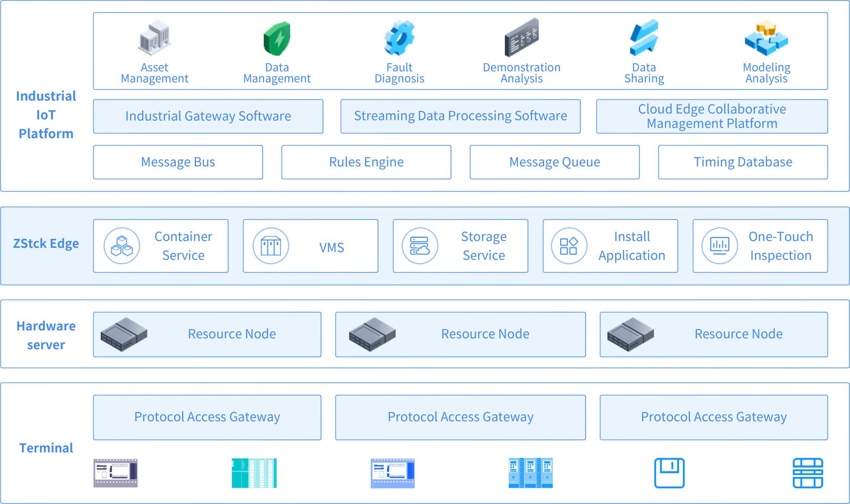Click the Asset Management building icon
The height and width of the screenshot is (504, 850).
155,38
